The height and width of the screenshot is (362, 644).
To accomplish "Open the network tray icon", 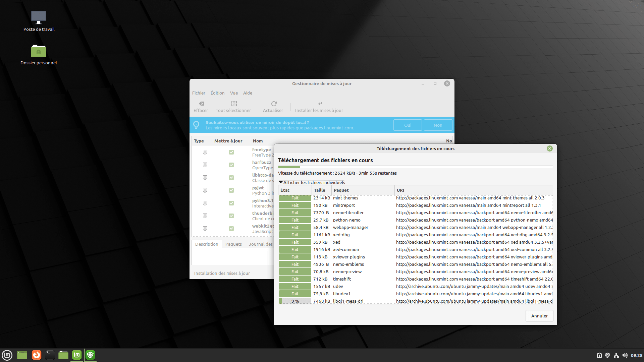I will point(616,356).
